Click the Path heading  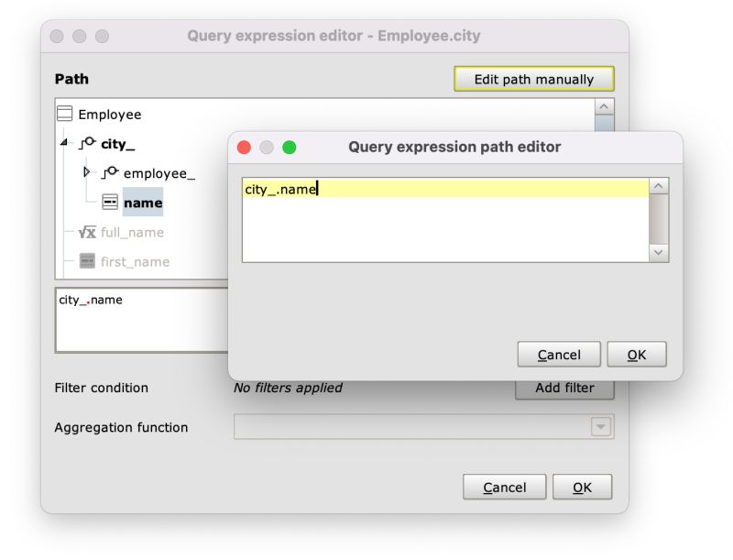71,79
